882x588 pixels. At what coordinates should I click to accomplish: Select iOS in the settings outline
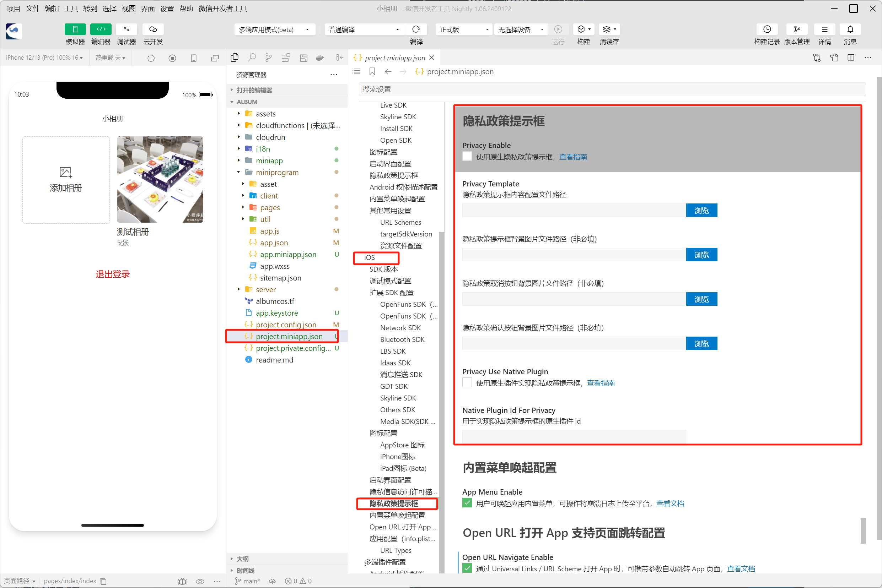tap(369, 257)
